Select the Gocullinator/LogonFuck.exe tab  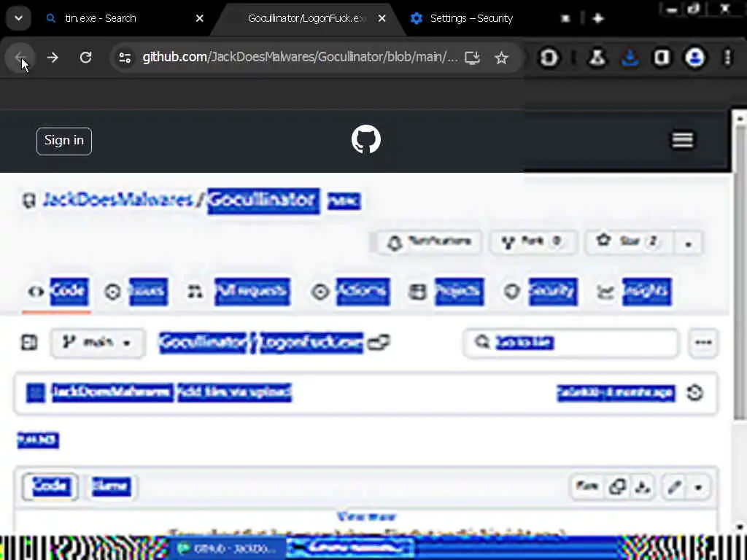pyautogui.click(x=307, y=18)
